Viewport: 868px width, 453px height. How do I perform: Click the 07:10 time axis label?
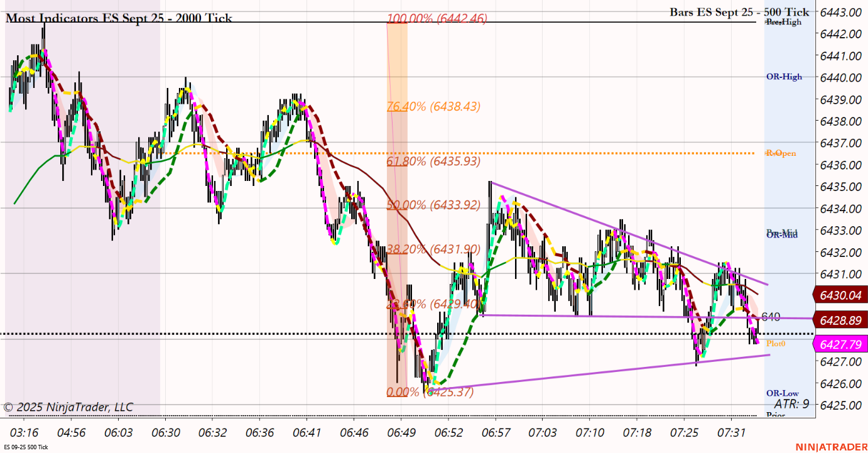click(589, 433)
